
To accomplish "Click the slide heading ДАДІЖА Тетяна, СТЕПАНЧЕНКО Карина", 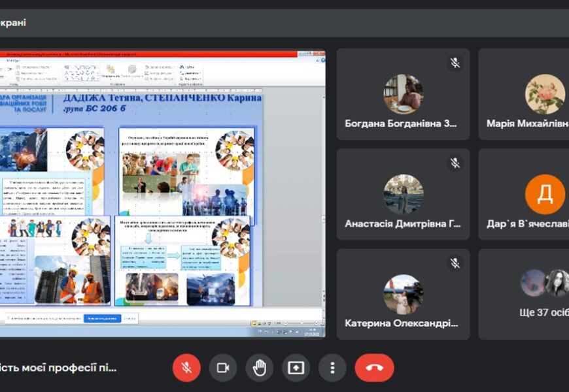I will point(162,98).
